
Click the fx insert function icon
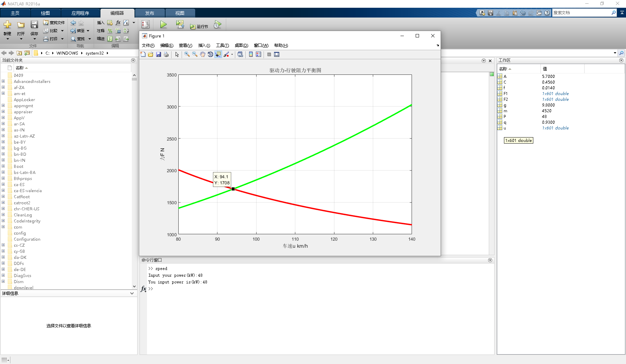point(118,23)
